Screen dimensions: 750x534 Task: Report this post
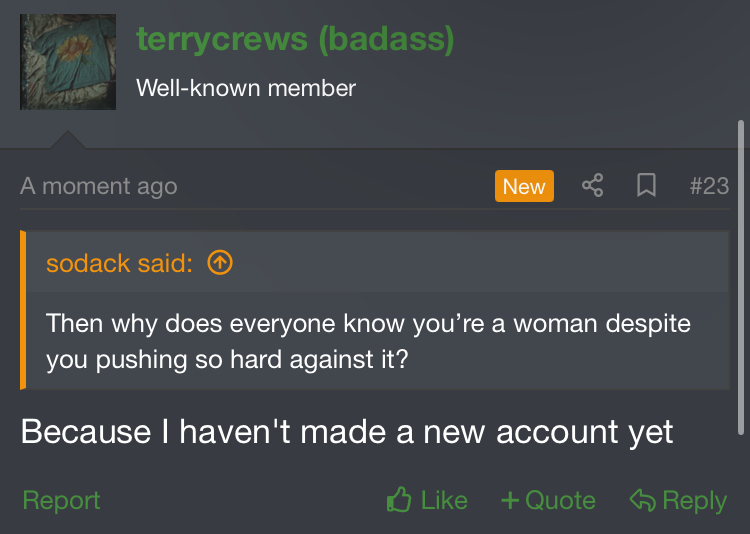61,501
